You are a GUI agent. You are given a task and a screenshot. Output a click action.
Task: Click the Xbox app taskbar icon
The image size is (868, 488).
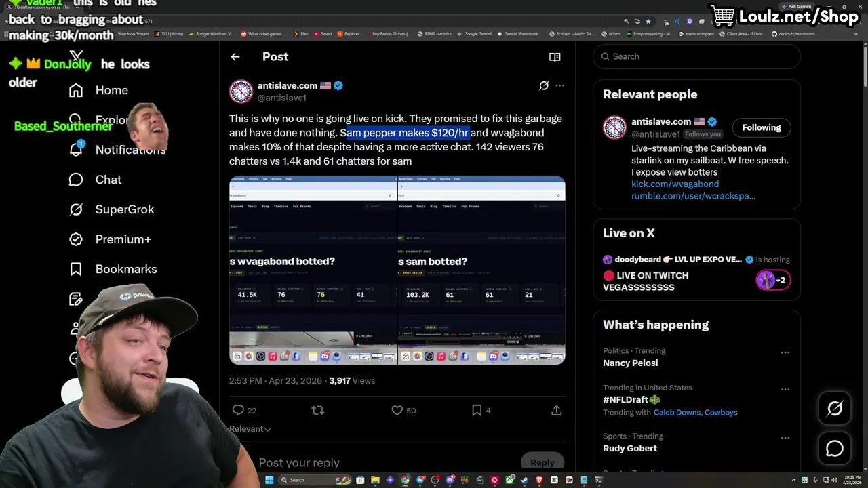coord(509,480)
